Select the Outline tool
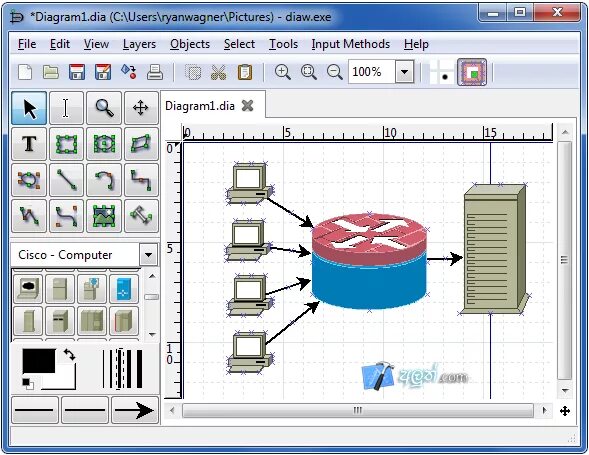589x455 pixels. [x=141, y=216]
